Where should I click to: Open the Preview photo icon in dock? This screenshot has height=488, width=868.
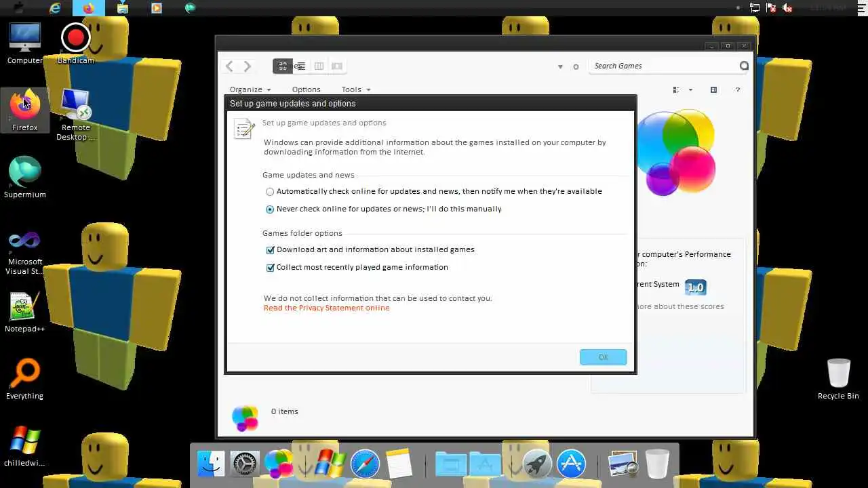pos(623,465)
